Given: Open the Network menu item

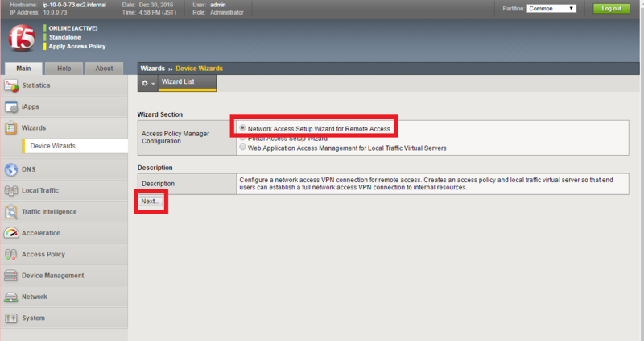Looking at the screenshot, I should tap(64, 297).
